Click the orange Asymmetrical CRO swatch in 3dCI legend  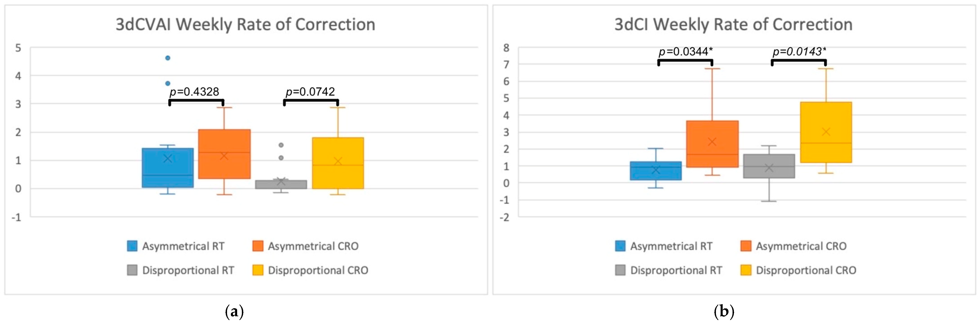(x=746, y=246)
